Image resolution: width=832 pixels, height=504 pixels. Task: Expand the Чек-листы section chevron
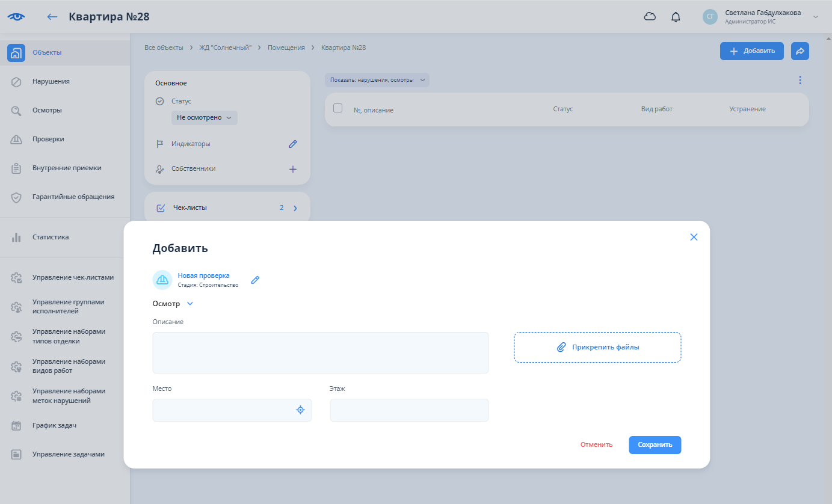click(295, 208)
